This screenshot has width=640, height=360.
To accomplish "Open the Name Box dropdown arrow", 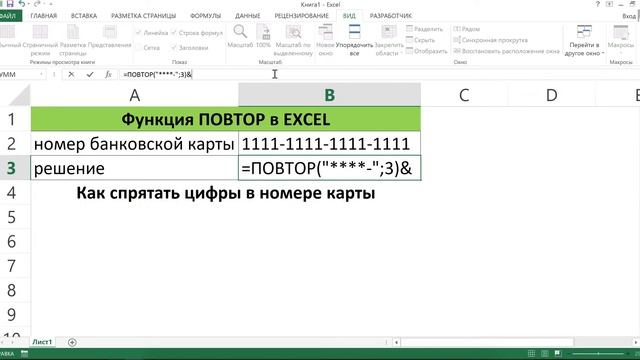I will pos(42,74).
